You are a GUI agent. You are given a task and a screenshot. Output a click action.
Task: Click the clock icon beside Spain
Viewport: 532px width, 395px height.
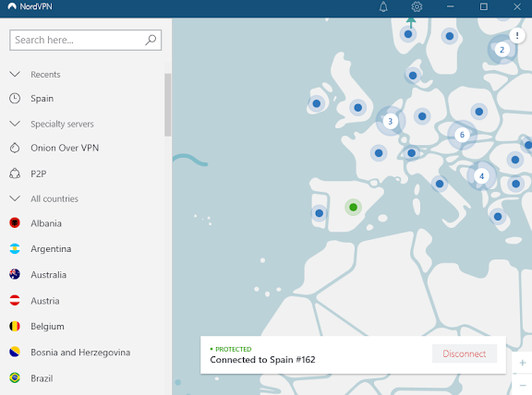15,99
